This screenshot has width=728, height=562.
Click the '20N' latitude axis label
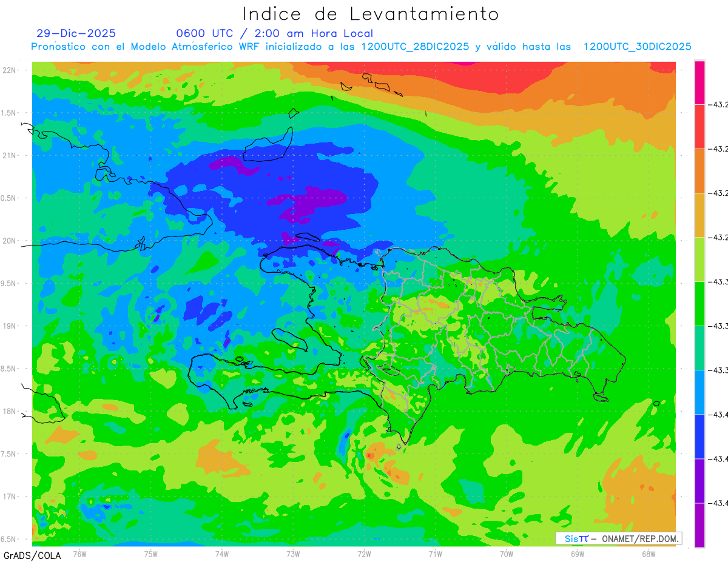tap(10, 241)
